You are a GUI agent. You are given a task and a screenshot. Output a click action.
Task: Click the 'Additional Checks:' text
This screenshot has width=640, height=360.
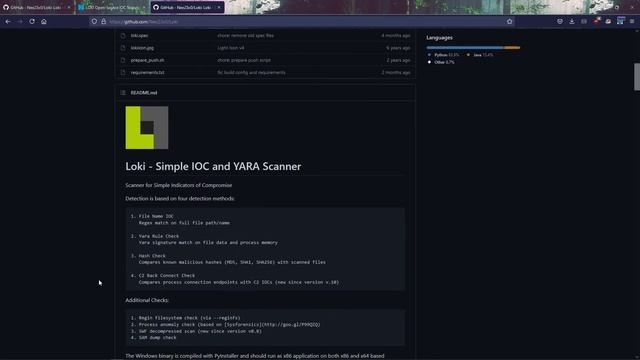click(x=147, y=300)
